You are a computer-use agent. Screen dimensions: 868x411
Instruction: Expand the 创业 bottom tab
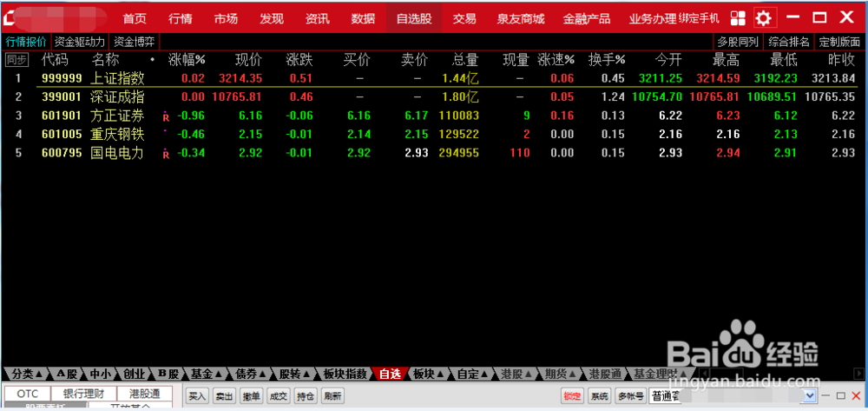click(135, 374)
